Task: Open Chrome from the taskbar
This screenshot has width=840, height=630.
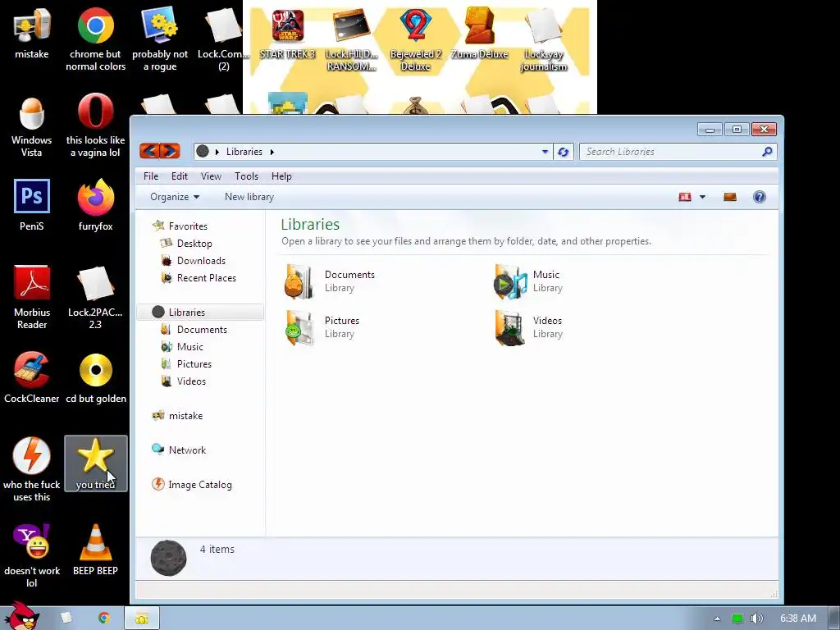Action: pos(104,618)
